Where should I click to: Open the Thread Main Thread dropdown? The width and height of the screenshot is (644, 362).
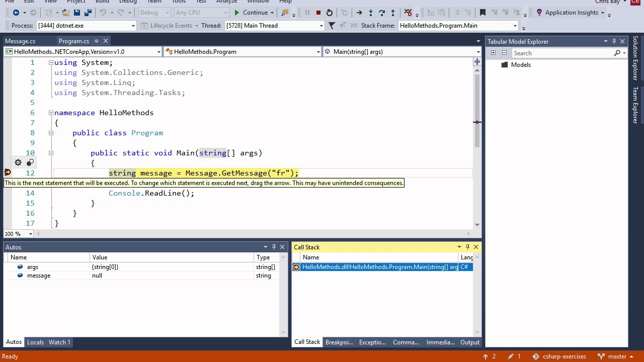pos(321,26)
